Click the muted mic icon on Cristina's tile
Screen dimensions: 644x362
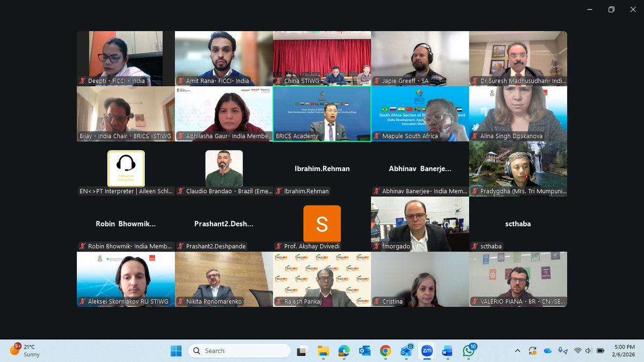(x=377, y=301)
